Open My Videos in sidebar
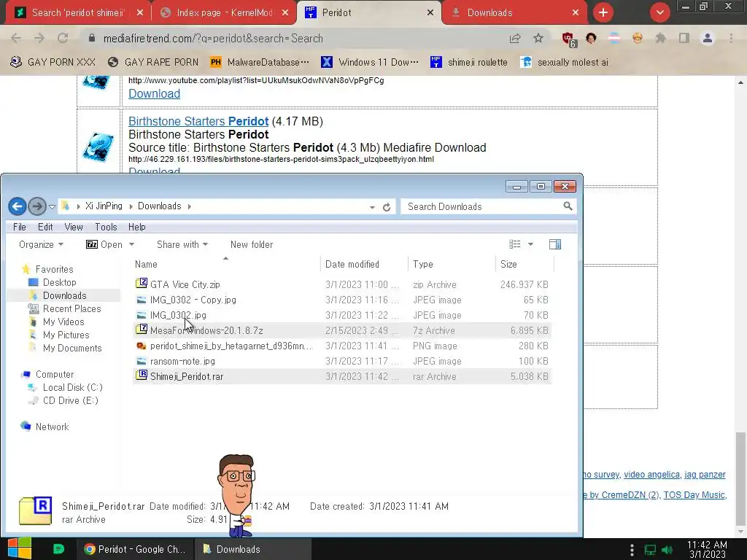Image resolution: width=747 pixels, height=560 pixels. 63,322
